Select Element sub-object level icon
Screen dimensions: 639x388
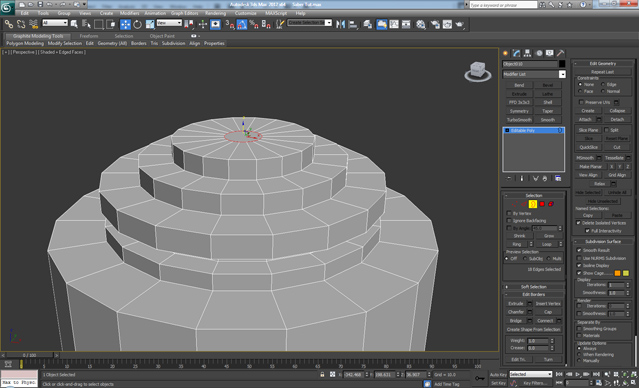pyautogui.click(x=551, y=204)
